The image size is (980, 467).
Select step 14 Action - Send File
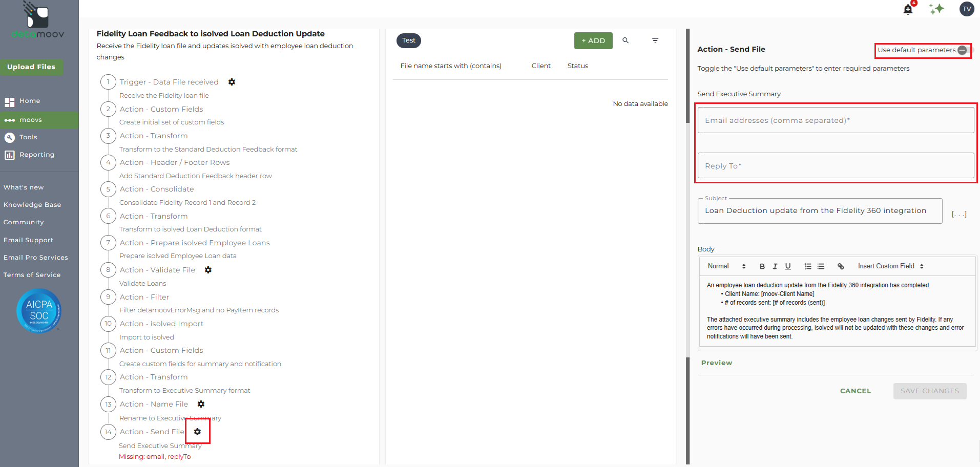click(152, 432)
